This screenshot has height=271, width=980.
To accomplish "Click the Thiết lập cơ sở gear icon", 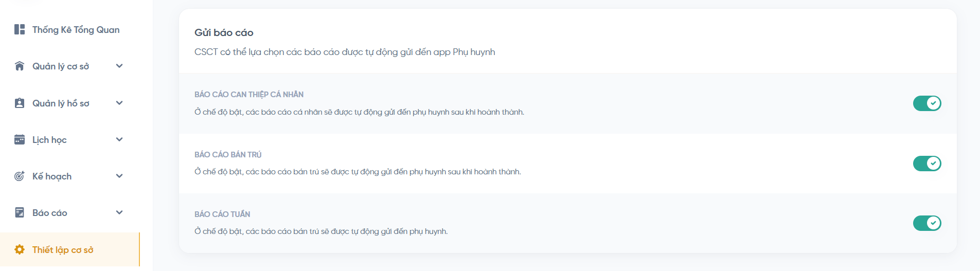I will pyautogui.click(x=20, y=249).
